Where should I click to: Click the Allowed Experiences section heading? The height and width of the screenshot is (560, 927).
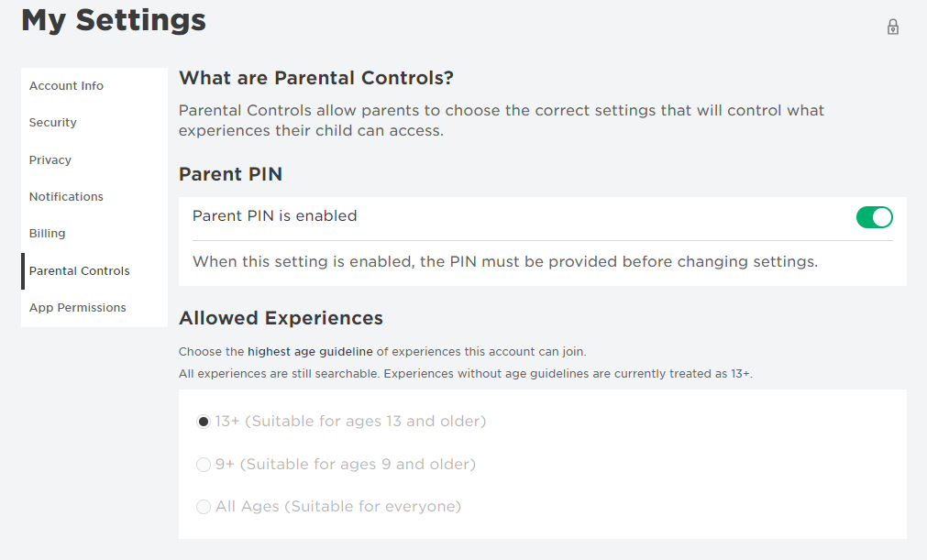tap(281, 318)
